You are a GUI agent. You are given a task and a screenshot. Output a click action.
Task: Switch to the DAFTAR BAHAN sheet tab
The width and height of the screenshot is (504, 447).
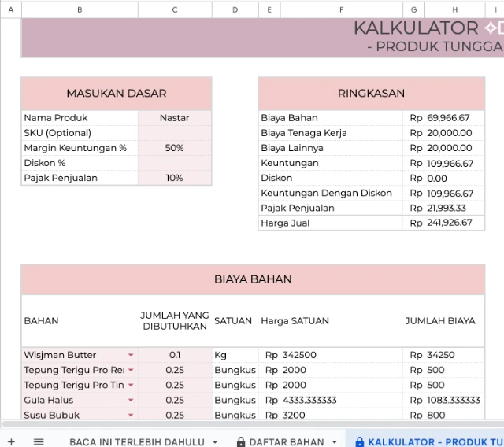coord(287,442)
